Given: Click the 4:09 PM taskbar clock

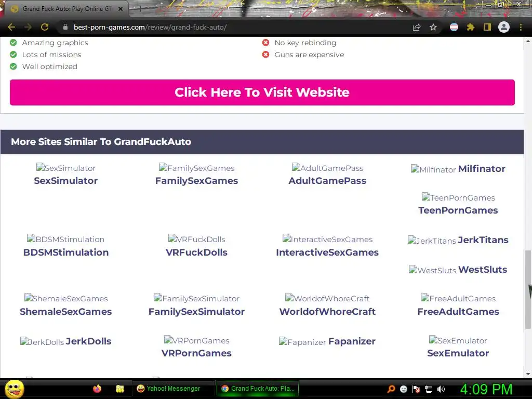Looking at the screenshot, I should 486,389.
